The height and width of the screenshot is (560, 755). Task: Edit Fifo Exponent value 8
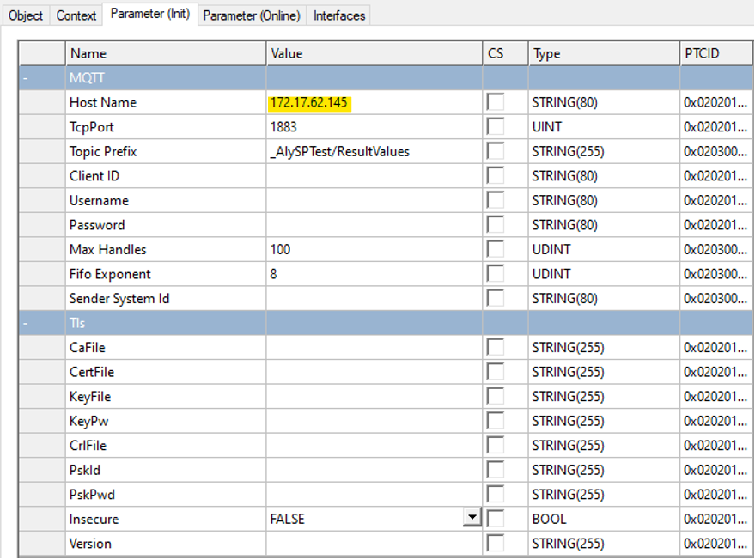pyautogui.click(x=374, y=275)
